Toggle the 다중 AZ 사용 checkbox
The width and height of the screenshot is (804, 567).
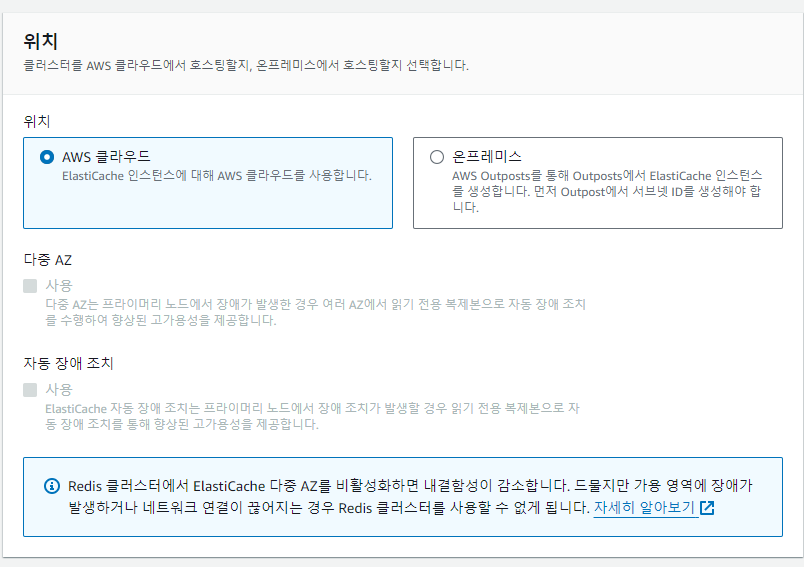[x=30, y=286]
